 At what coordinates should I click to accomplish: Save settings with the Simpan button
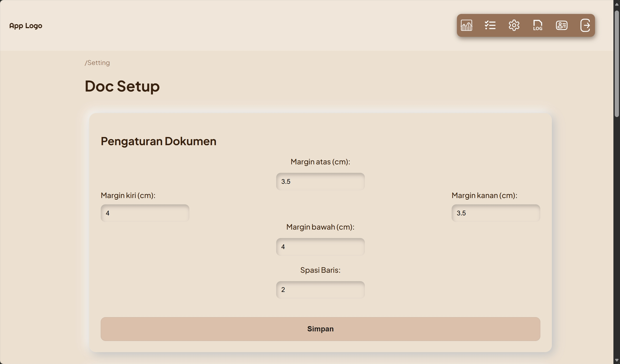click(320, 329)
